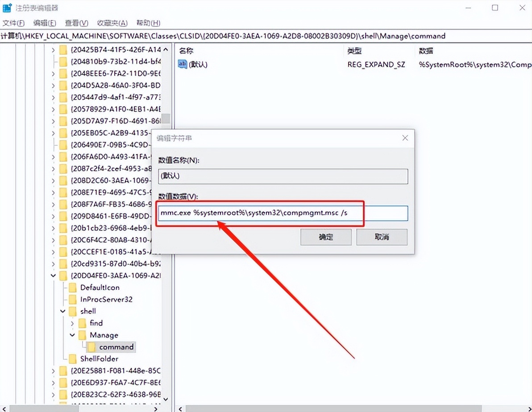Select the command folder icon
Viewport: 532px width, 412px height.
coord(91,347)
